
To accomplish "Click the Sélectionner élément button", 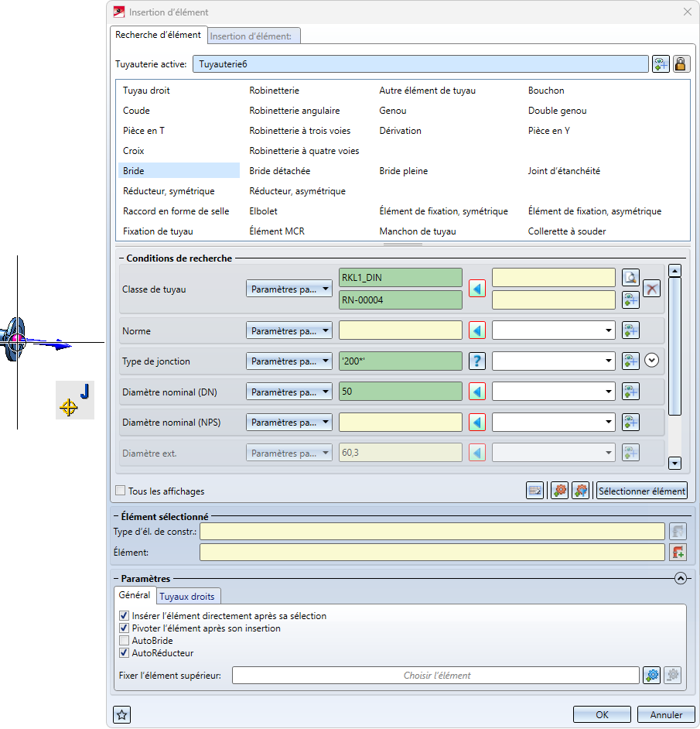I will click(641, 491).
